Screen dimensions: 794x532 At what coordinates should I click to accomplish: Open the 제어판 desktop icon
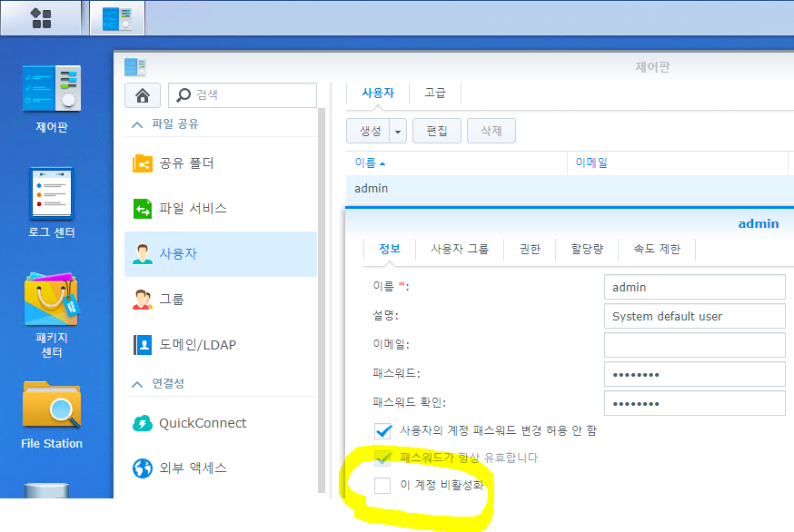pyautogui.click(x=51, y=99)
